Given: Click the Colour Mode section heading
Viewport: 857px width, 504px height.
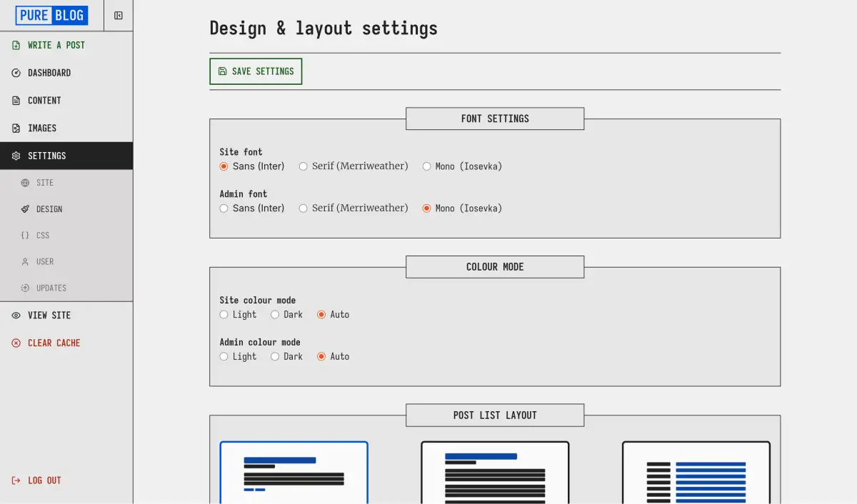Looking at the screenshot, I should pos(495,267).
